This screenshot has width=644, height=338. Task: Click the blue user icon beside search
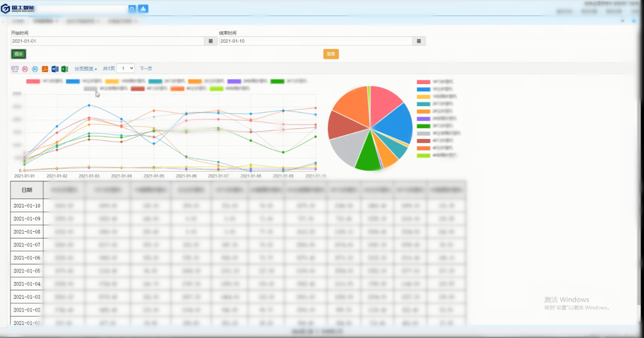click(143, 8)
